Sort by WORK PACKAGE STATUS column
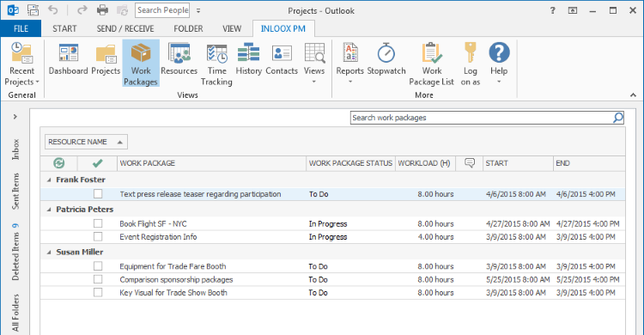 350,163
